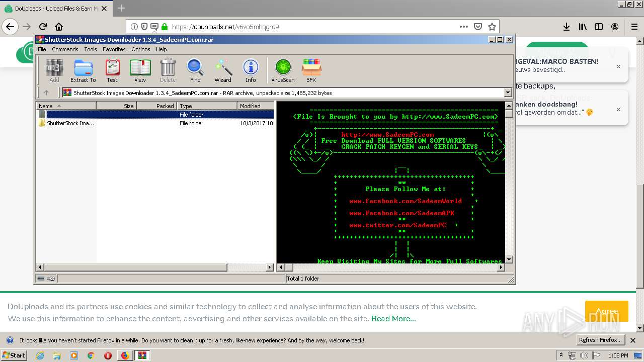644x362 pixels.
Task: Click 'Total 1 folder' status text
Action: pyautogui.click(x=303, y=279)
